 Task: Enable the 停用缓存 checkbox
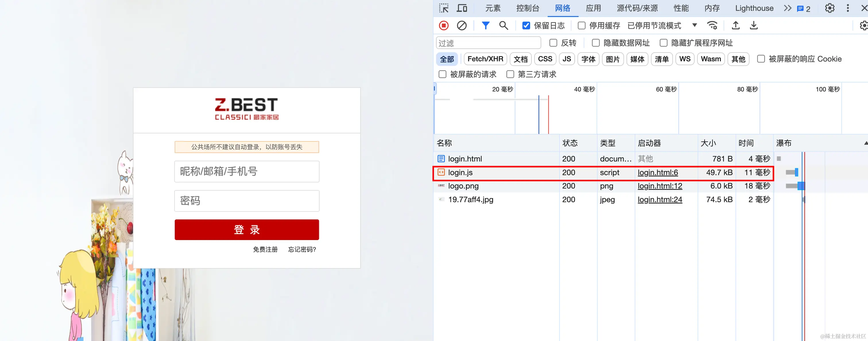click(582, 26)
